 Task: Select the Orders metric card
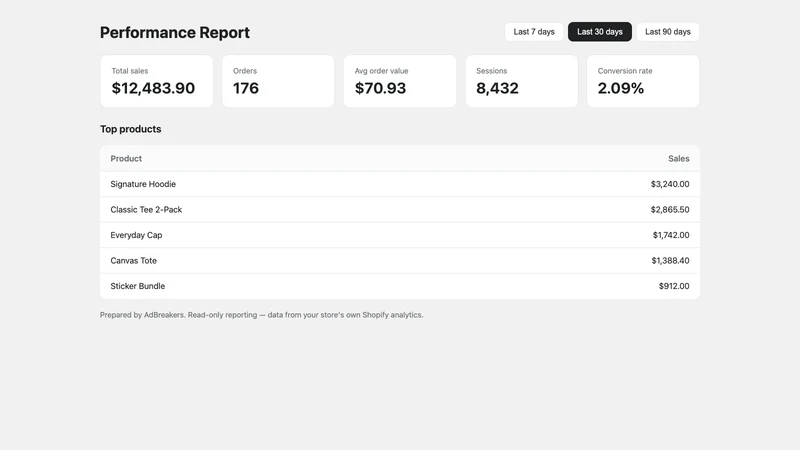coord(278,81)
